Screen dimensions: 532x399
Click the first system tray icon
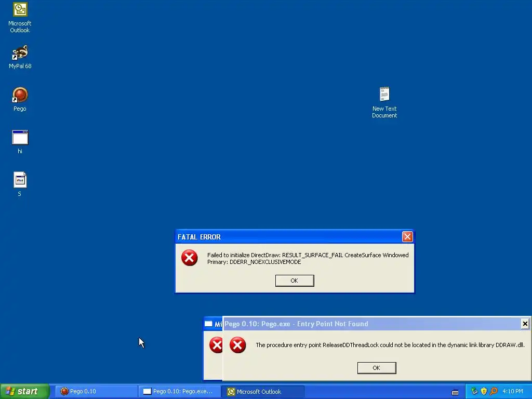(x=474, y=391)
